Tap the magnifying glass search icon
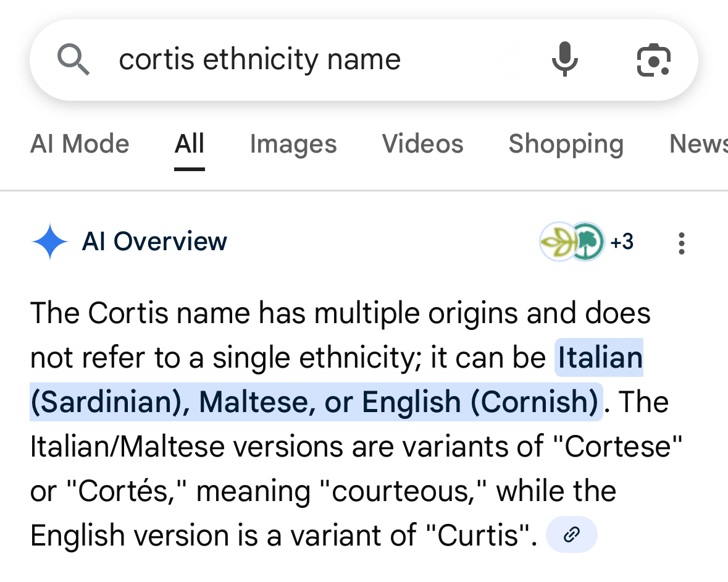The width and height of the screenshot is (728, 582). tap(73, 60)
